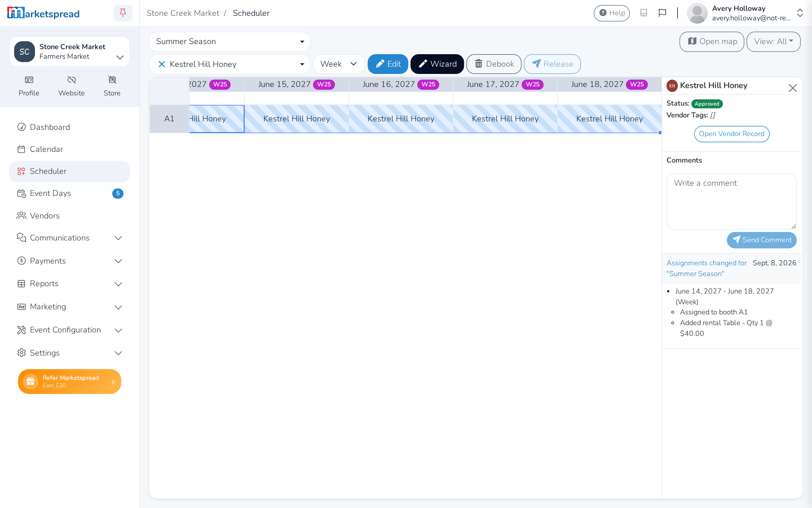Open the Summer Season dropdown
The width and height of the screenshot is (812, 508).
[230, 42]
